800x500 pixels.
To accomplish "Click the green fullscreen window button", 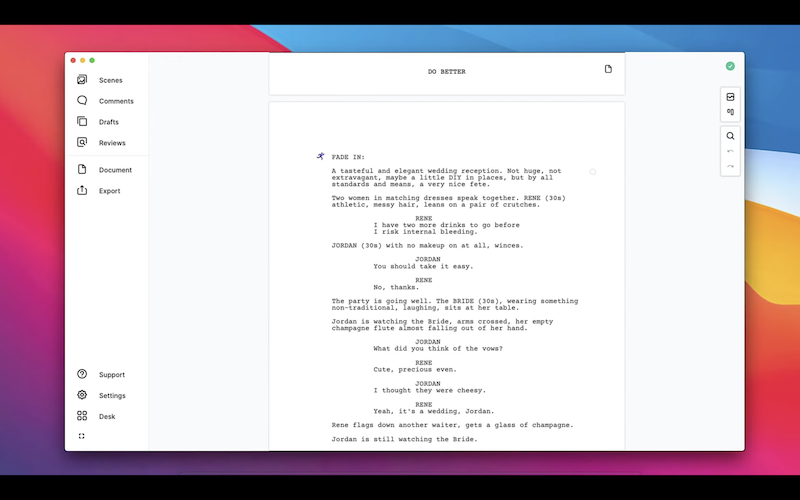I will click(x=92, y=60).
